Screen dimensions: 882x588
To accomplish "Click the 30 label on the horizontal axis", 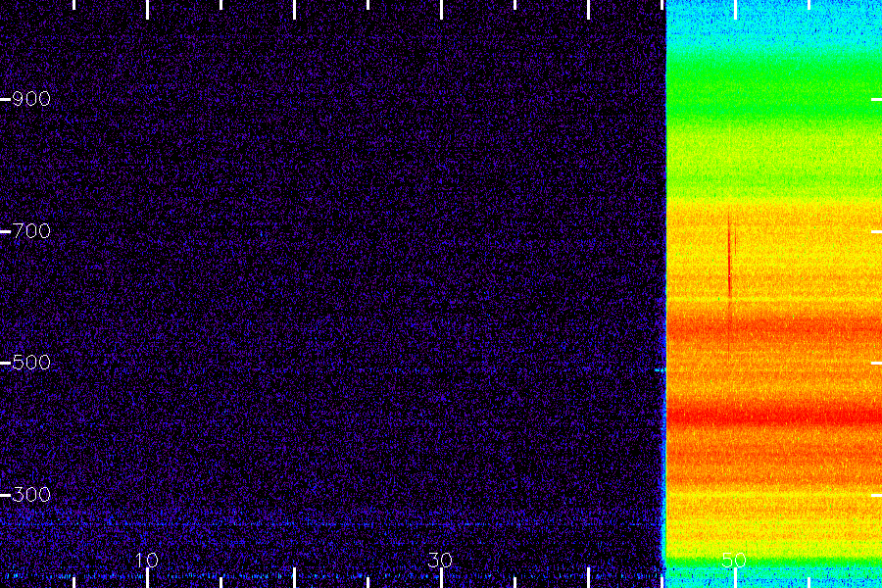I will (440, 560).
